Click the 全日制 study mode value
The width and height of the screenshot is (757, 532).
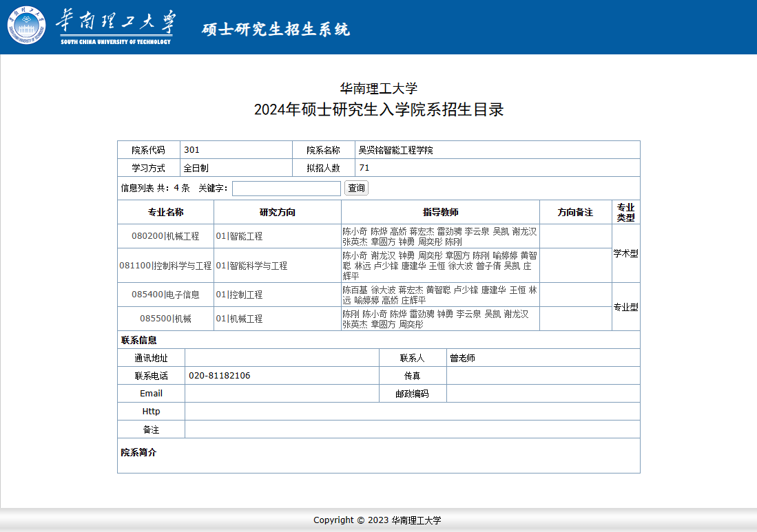(196, 168)
